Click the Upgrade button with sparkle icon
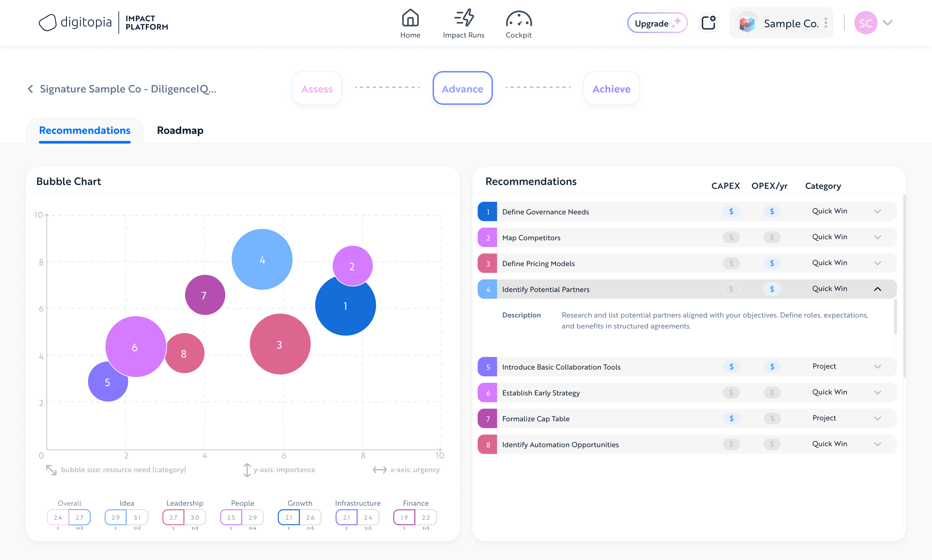932x560 pixels. pyautogui.click(x=656, y=23)
